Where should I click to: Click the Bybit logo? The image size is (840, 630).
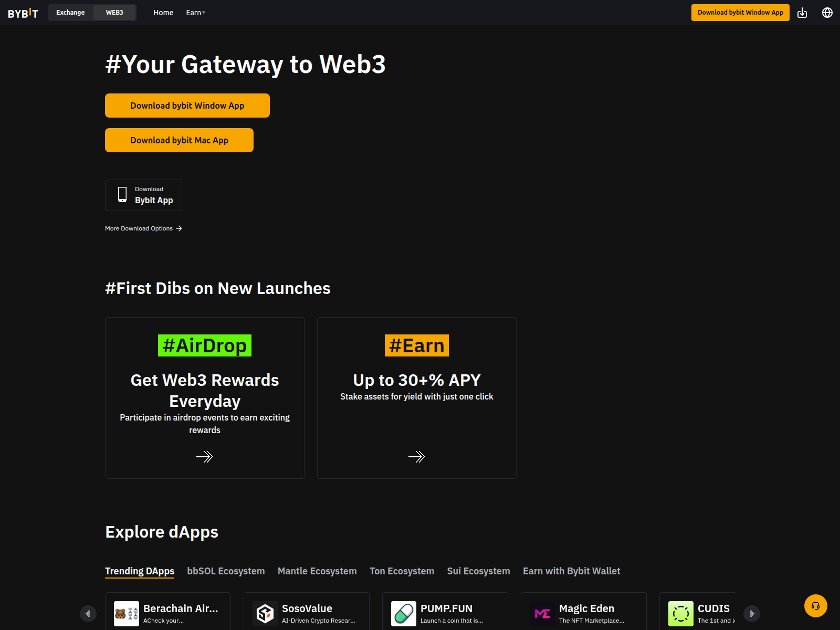point(23,12)
